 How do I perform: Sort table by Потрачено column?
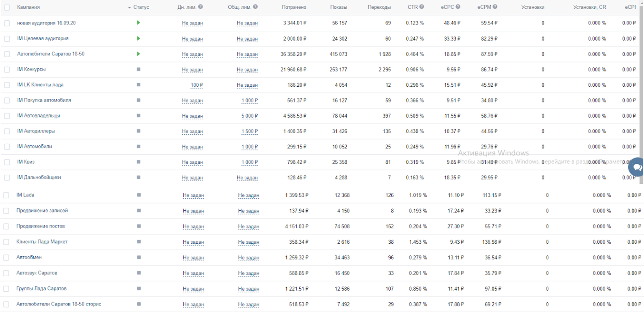point(294,7)
